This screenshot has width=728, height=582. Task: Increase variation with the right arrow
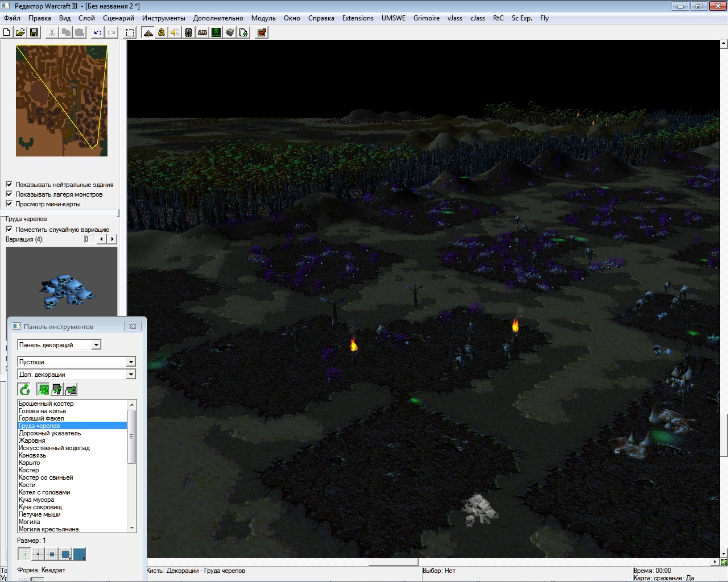click(x=112, y=239)
